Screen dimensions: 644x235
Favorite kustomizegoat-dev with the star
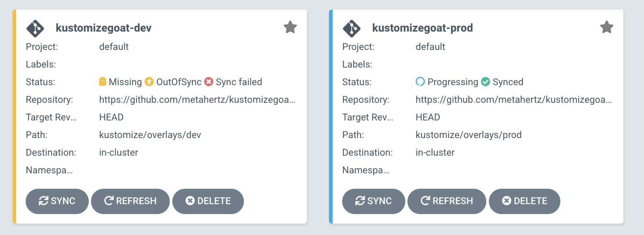point(290,27)
